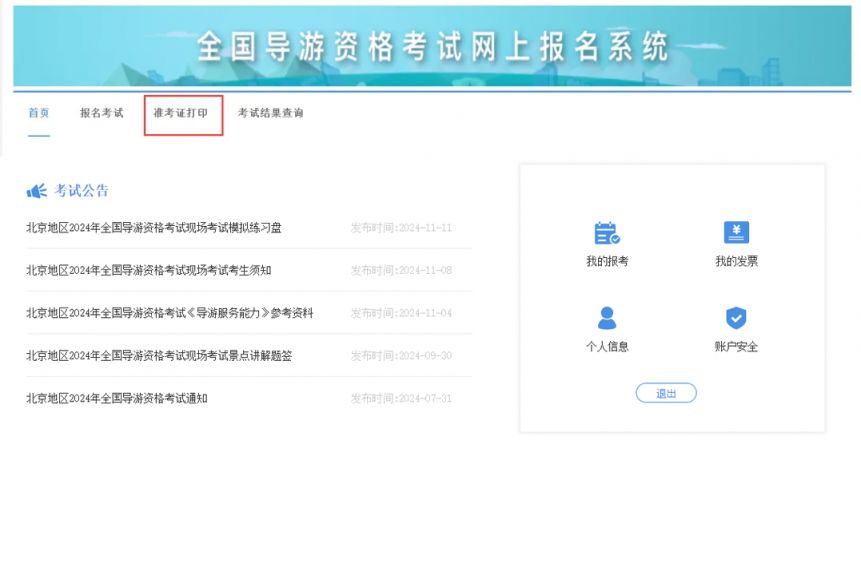Click the 全国导游资格考试网上报名系统 banner title
Image resolution: width=861 pixels, height=583 pixels.
pos(432,46)
